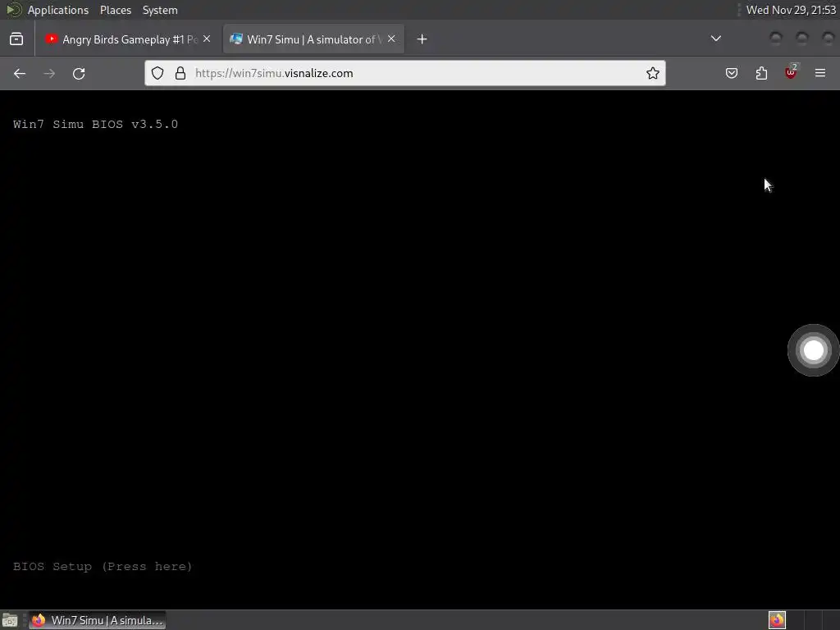Click the Win7 Simu BIOS v3.5.0 text
The width and height of the screenshot is (840, 630).
click(95, 125)
